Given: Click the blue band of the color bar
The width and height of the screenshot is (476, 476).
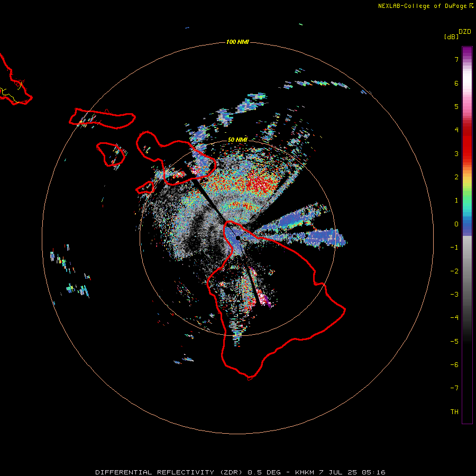Looking at the screenshot, I should point(467,225).
